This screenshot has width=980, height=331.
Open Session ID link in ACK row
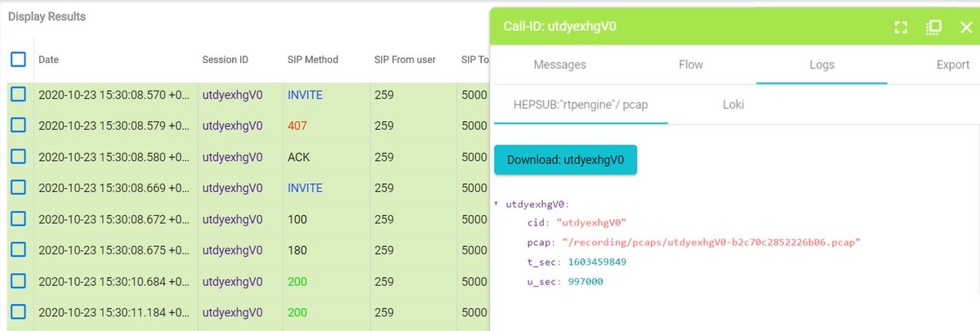coord(233,157)
